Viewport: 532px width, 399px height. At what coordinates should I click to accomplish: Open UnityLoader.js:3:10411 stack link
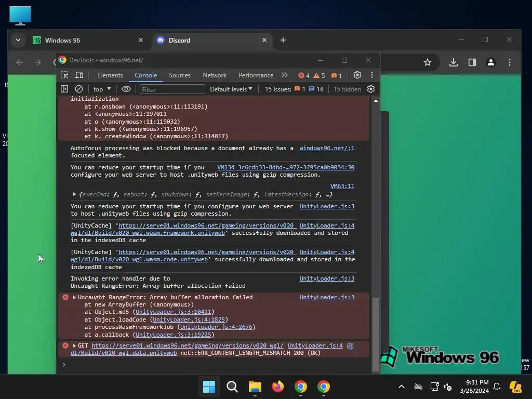tap(174, 312)
